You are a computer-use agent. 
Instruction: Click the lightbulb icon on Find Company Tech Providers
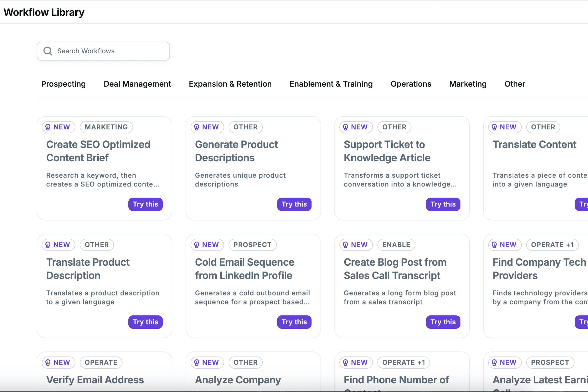tap(494, 245)
